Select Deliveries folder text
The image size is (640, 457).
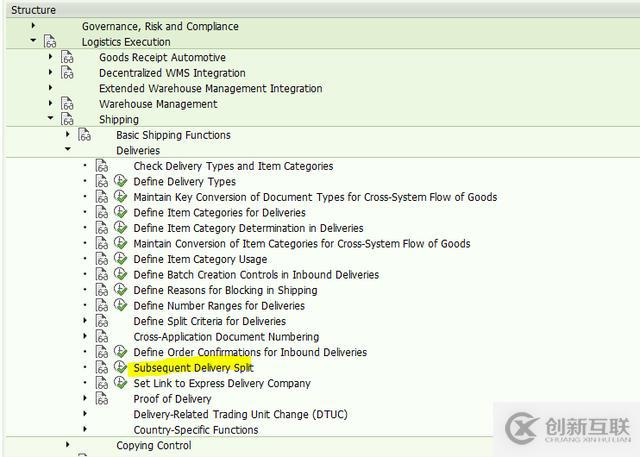click(138, 151)
